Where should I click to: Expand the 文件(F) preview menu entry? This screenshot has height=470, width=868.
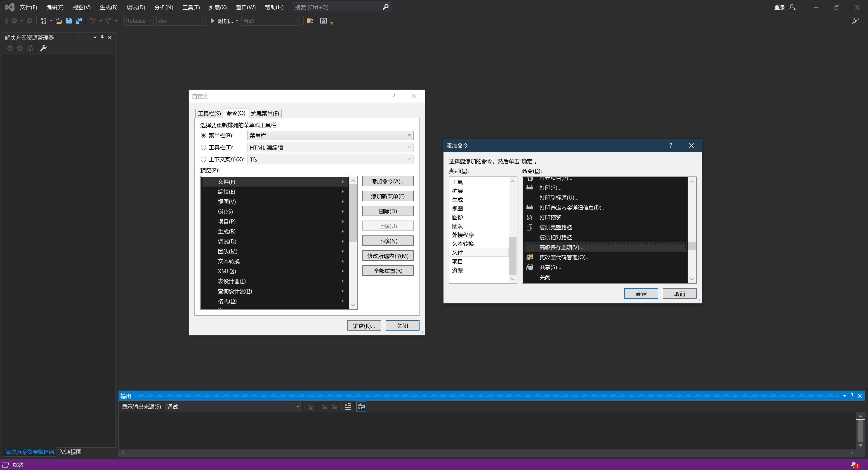[342, 182]
